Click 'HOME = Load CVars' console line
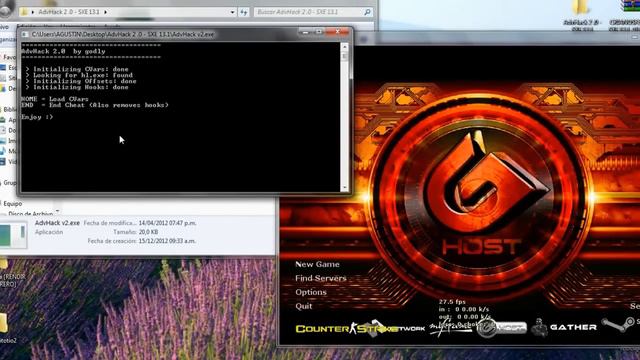640x360 pixels. pos(55,99)
